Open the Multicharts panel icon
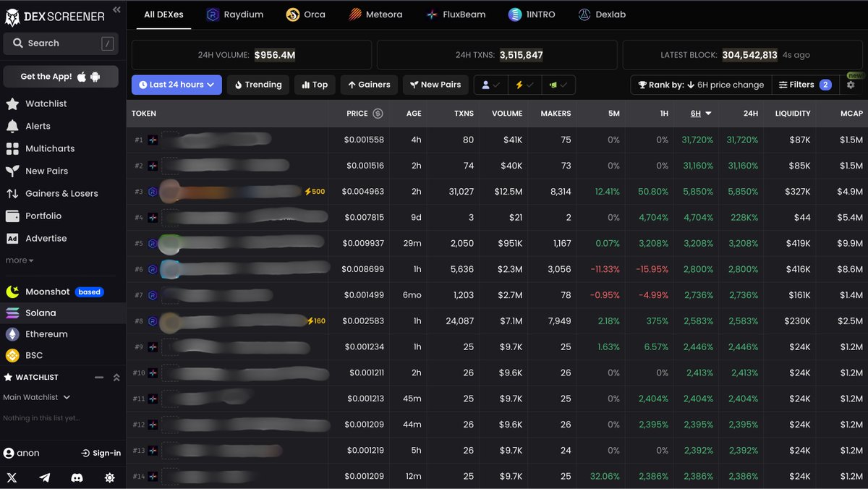The width and height of the screenshot is (868, 489). tap(15, 148)
